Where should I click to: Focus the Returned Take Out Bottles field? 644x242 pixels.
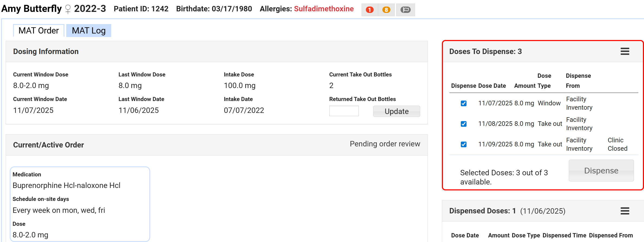(344, 111)
